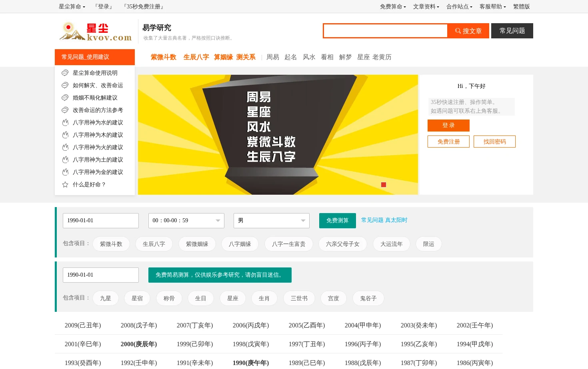The height and width of the screenshot is (369, 588).
Task: Focus the article search input field
Action: click(x=385, y=31)
